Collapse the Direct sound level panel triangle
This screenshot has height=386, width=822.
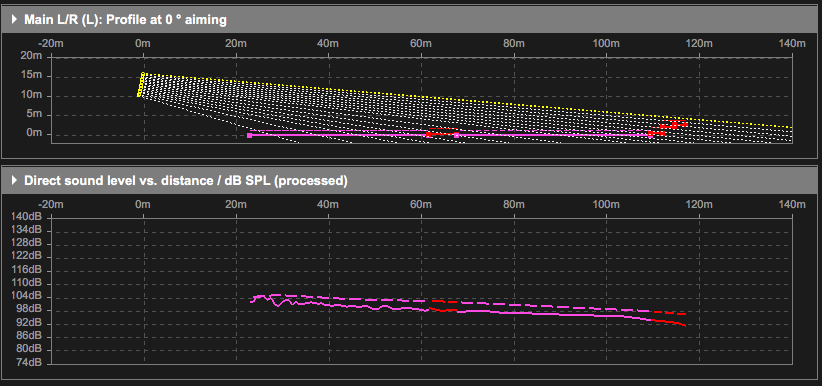[x=14, y=181]
